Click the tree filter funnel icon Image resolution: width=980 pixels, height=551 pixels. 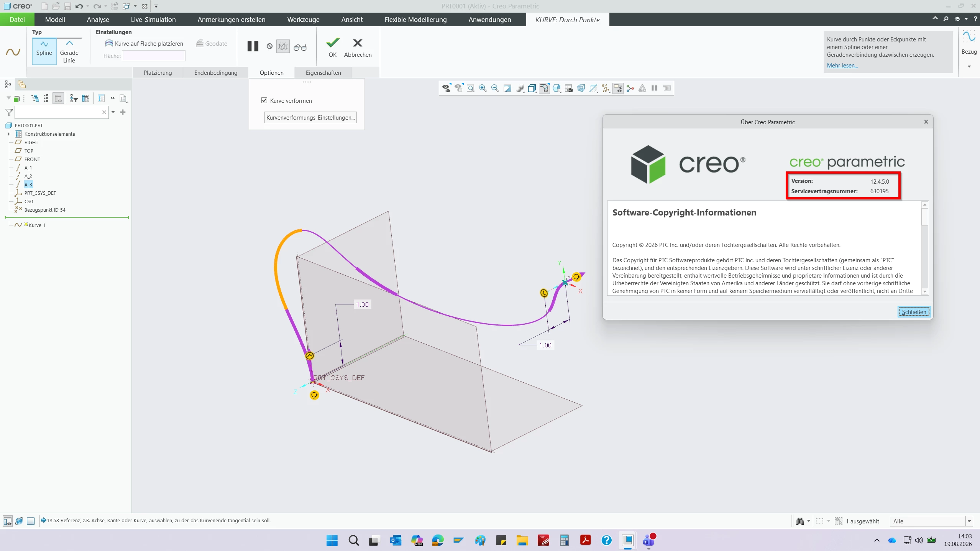click(9, 112)
